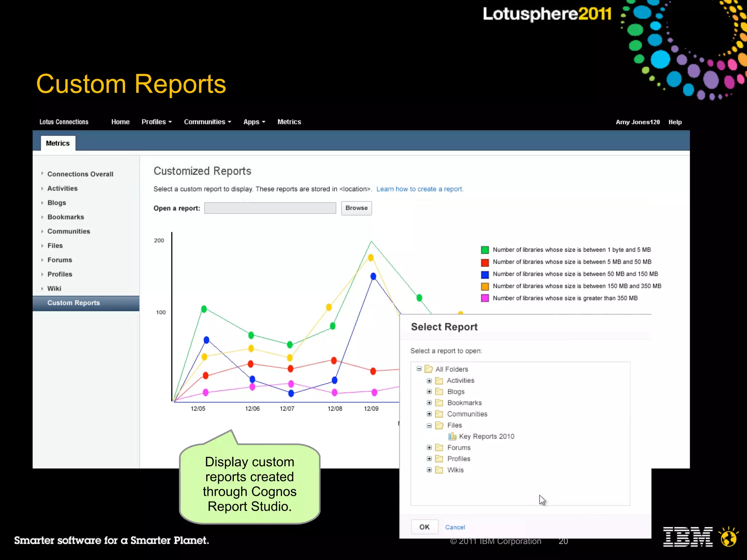This screenshot has width=747, height=560.
Task: Open Profiles in the sidebar
Action: tap(60, 274)
